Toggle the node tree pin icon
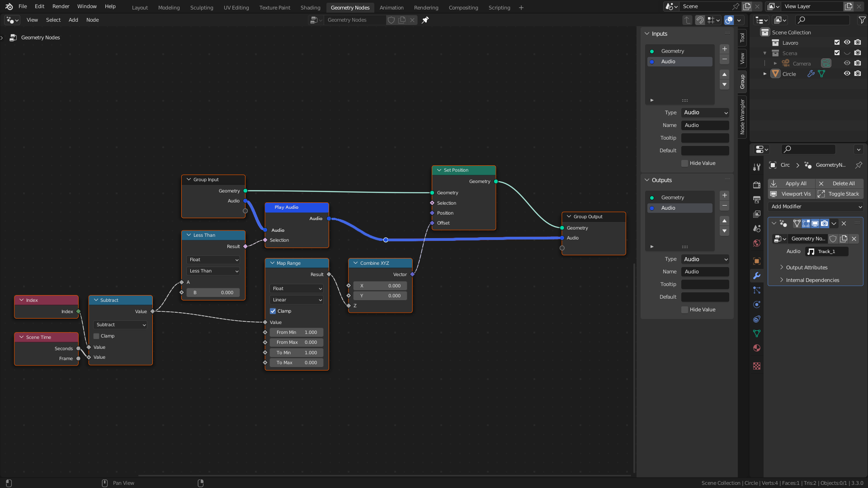868x488 pixels. point(425,20)
